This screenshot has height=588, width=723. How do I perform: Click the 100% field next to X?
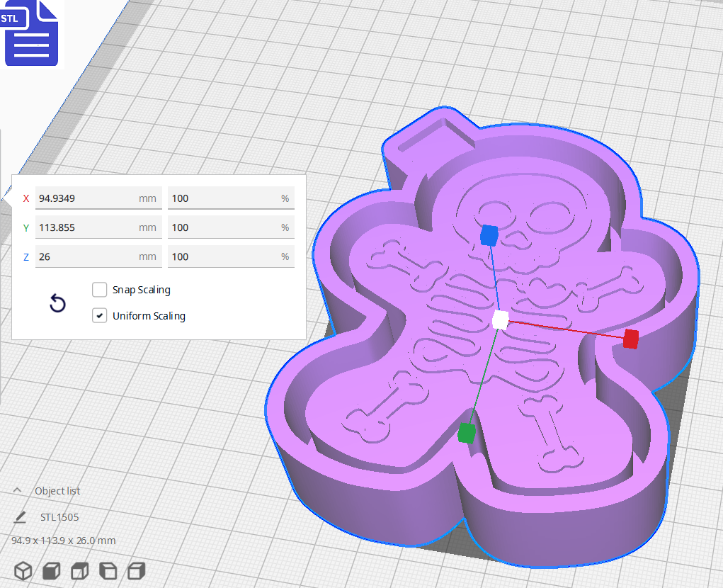[x=230, y=198]
